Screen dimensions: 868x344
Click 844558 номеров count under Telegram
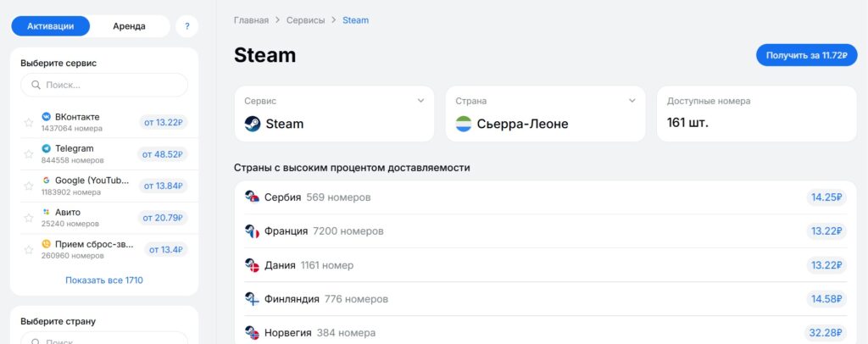pyautogui.click(x=73, y=160)
